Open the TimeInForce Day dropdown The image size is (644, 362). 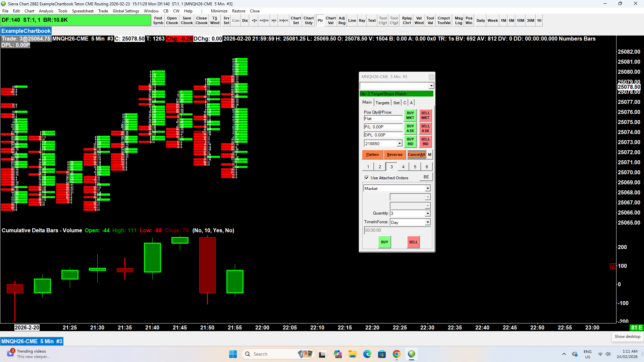click(x=428, y=222)
